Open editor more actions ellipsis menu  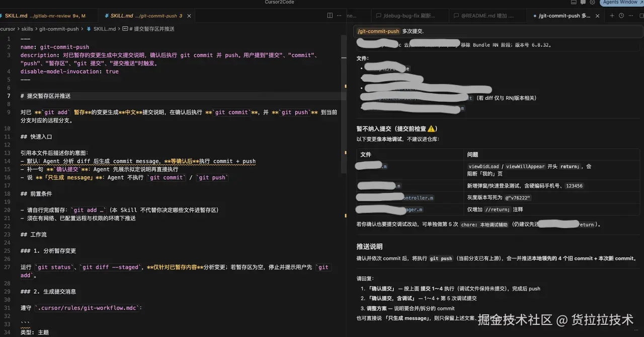(340, 16)
